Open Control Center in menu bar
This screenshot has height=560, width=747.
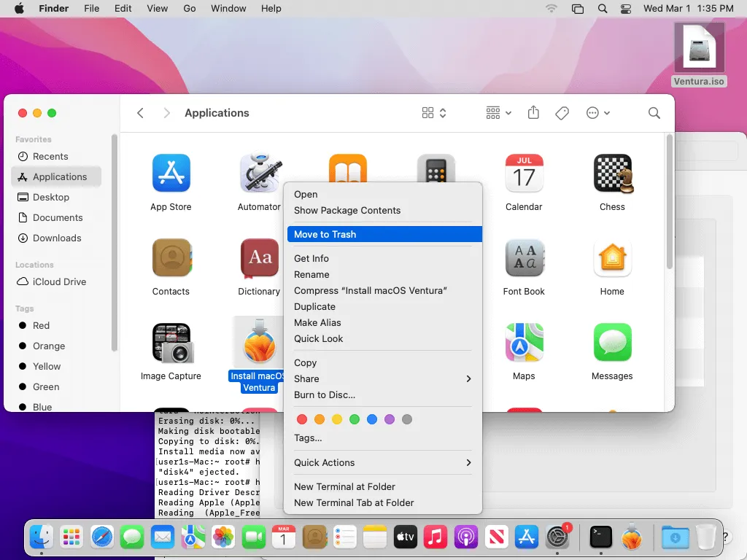coord(626,9)
